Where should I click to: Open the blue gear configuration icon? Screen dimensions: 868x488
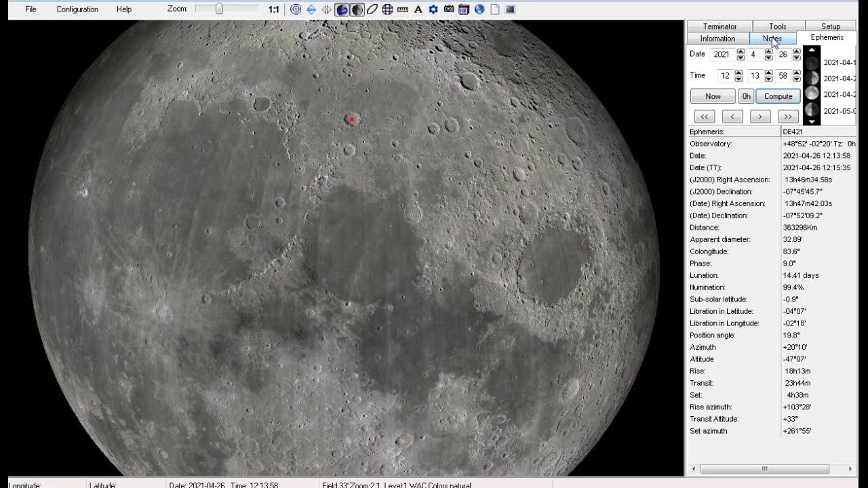433,9
